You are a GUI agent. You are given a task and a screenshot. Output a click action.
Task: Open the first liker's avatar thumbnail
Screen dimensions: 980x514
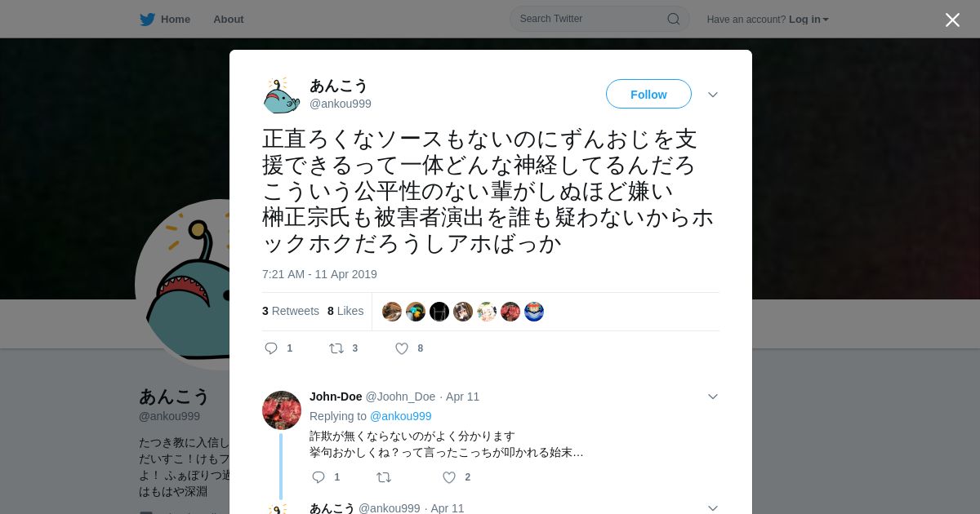(x=392, y=312)
